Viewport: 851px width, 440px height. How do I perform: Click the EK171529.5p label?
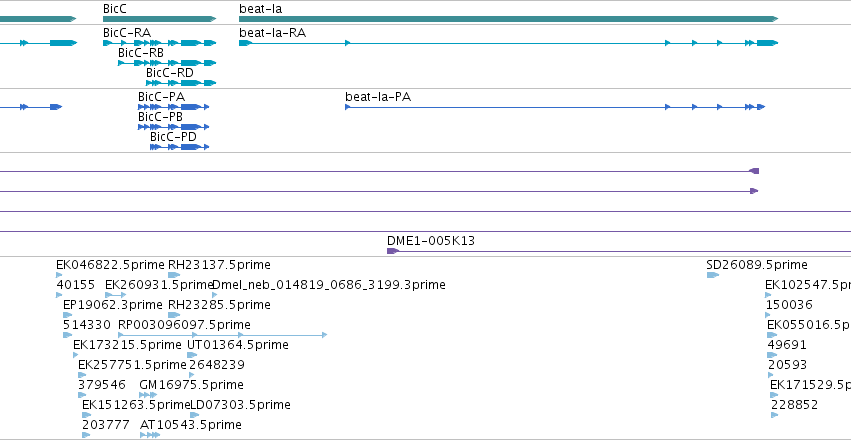[x=810, y=385]
